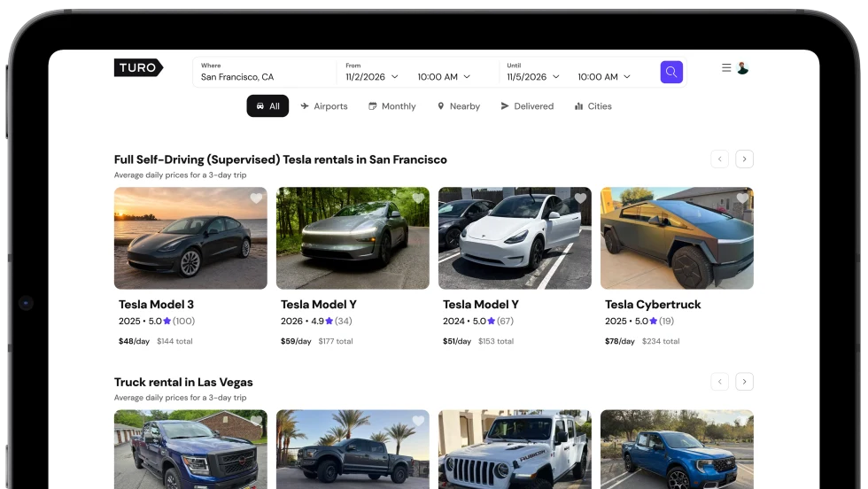Image resolution: width=868 pixels, height=489 pixels.
Task: Click the Tesla Model Y title rated 4.9
Action: (x=318, y=305)
